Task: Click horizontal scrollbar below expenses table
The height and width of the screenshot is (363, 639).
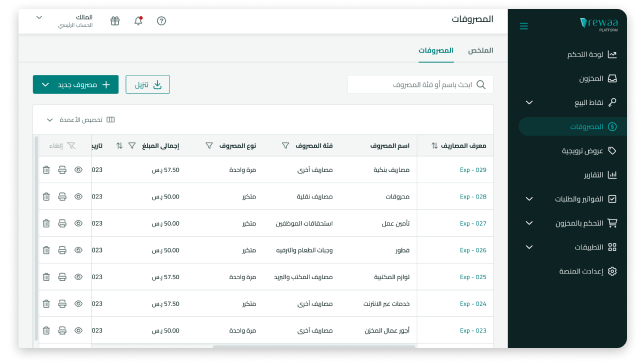Action: coord(314,347)
